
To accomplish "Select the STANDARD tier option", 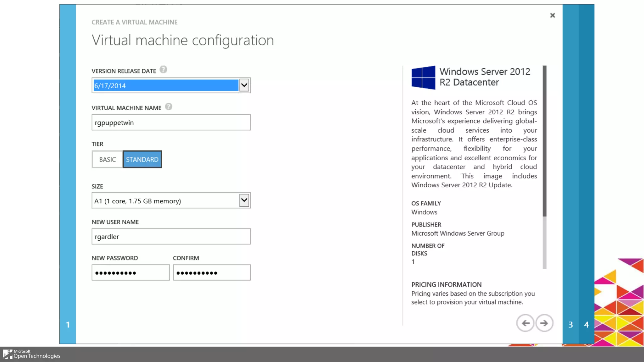I will tap(142, 159).
